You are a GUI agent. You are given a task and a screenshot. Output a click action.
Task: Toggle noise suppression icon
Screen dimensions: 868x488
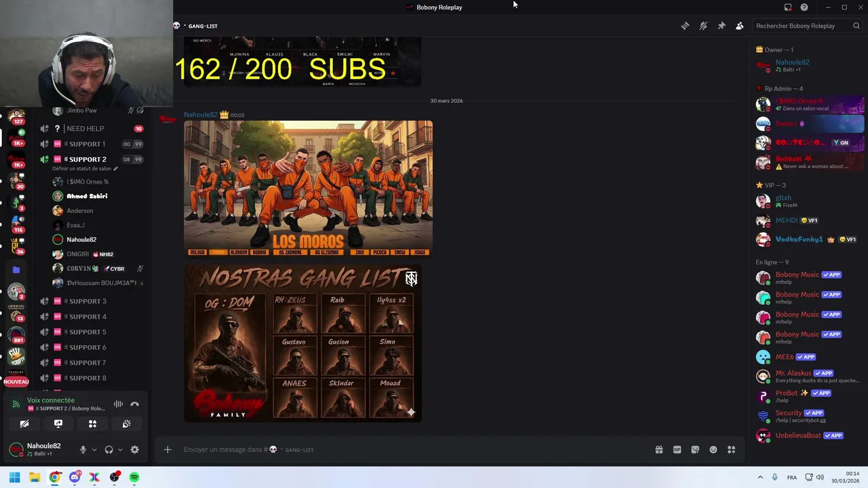pyautogui.click(x=119, y=404)
